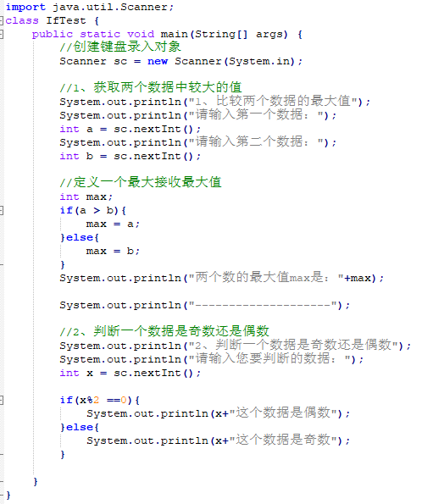The width and height of the screenshot is (433, 504).
Task: Click the public static void main line
Action: tap(167, 35)
